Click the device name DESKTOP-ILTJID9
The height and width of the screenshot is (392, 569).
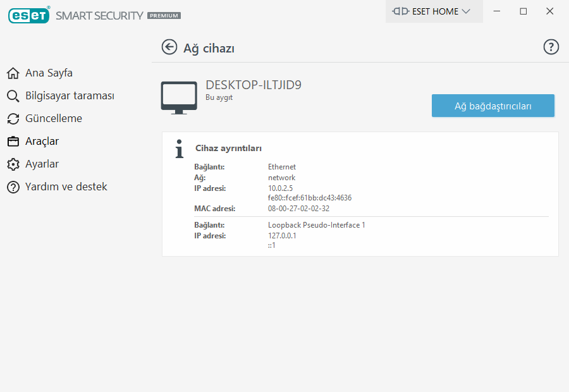coord(254,85)
